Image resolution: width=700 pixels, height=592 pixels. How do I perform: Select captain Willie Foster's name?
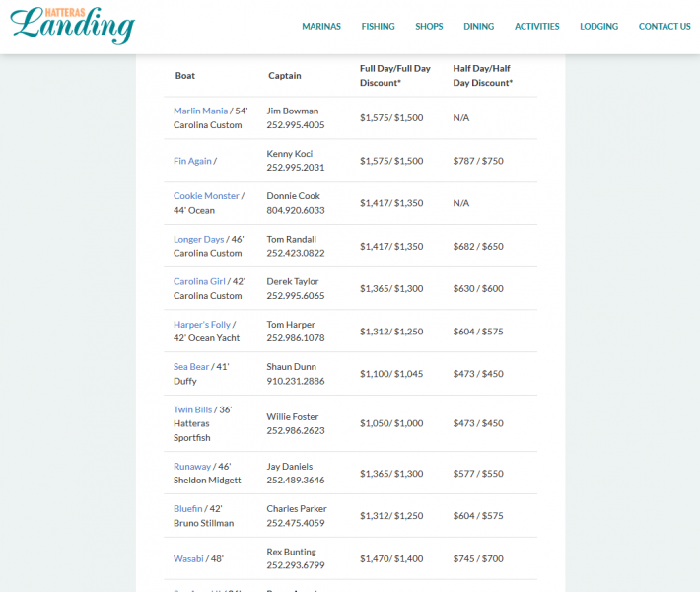click(x=293, y=416)
